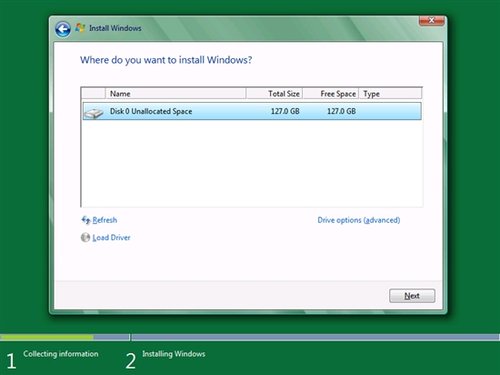The height and width of the screenshot is (375, 500).
Task: Expand Drive options (advanced)
Action: pos(359,220)
